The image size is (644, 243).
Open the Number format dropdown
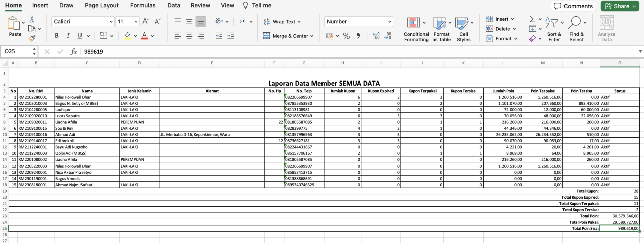click(389, 22)
